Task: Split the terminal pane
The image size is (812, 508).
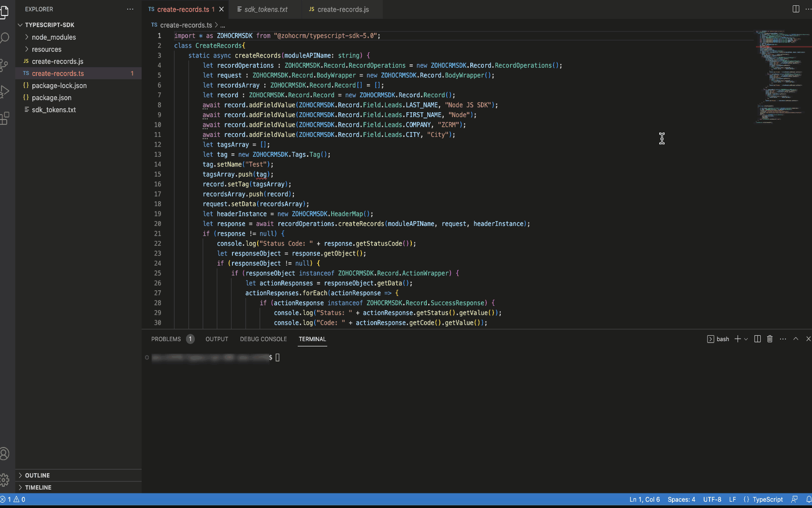Action: click(x=757, y=339)
